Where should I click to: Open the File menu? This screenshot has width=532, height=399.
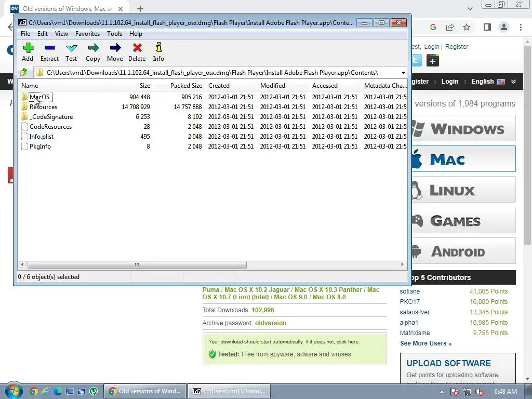(25, 34)
